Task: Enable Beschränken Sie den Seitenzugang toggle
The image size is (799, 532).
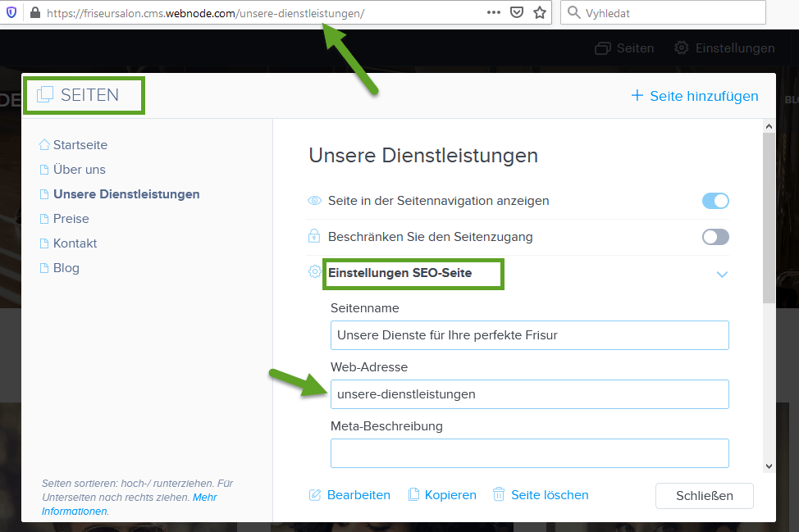Action: coord(715,237)
